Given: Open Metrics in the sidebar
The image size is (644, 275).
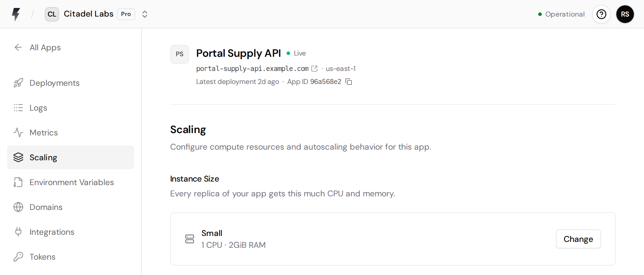Looking at the screenshot, I should point(71,132).
